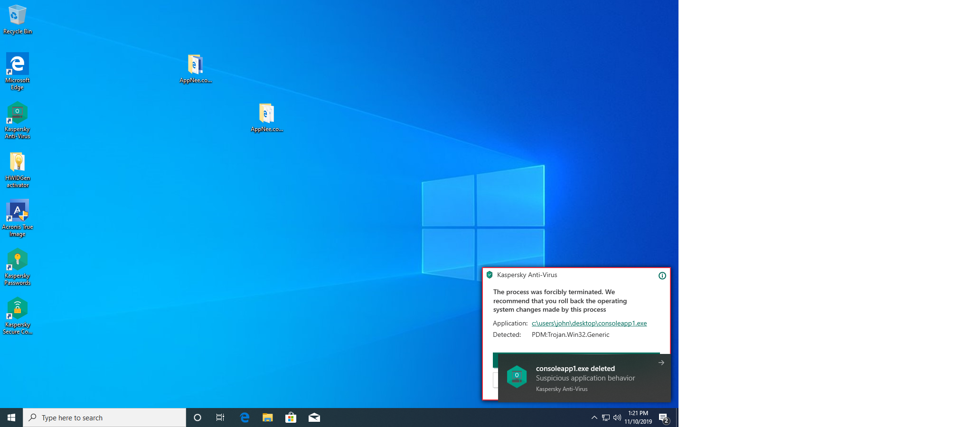Open the volume control in the system tray
This screenshot has width=980, height=427.
[x=617, y=418]
